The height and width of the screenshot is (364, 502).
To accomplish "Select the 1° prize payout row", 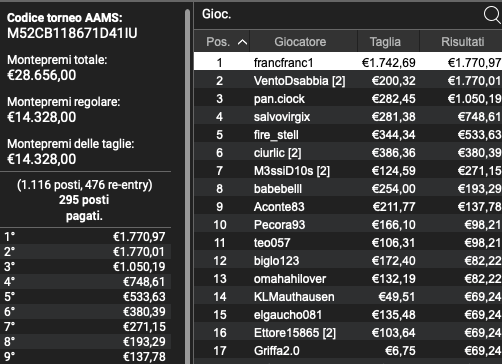I will (x=85, y=236).
